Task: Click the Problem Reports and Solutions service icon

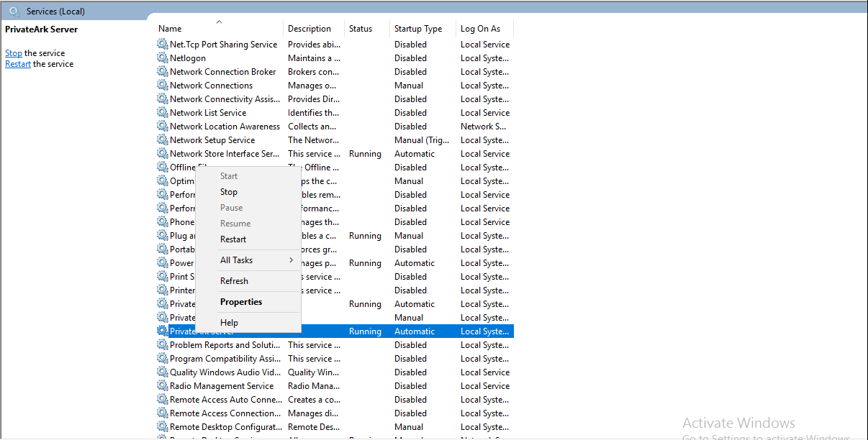Action: [x=161, y=344]
